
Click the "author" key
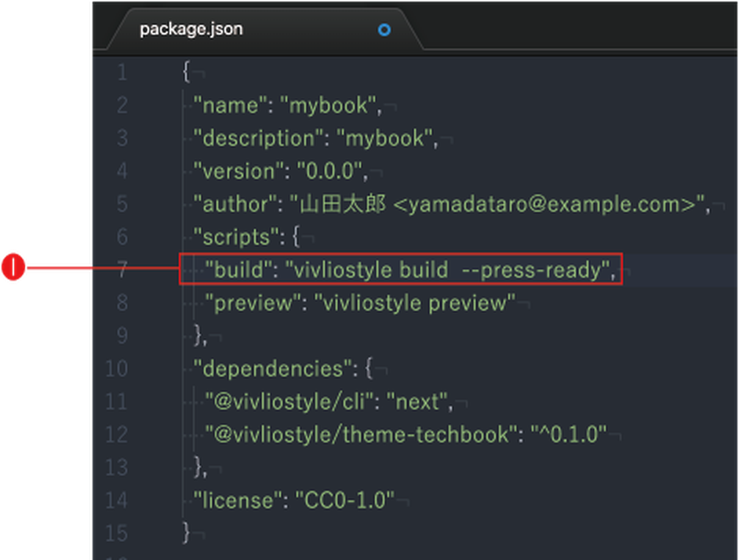[x=235, y=205]
